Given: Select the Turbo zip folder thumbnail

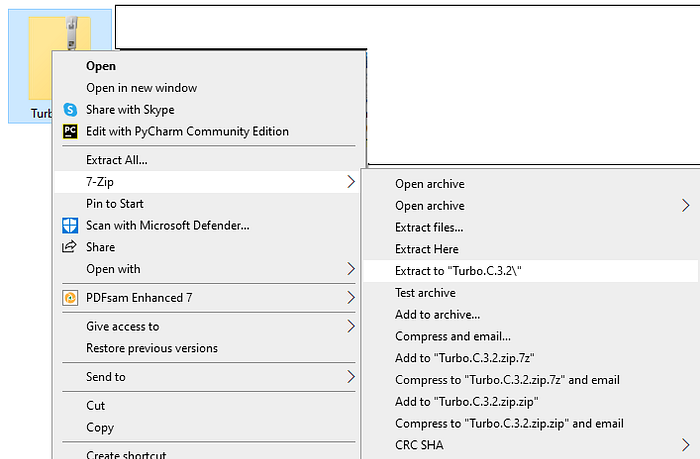Looking at the screenshot, I should pos(59,58).
